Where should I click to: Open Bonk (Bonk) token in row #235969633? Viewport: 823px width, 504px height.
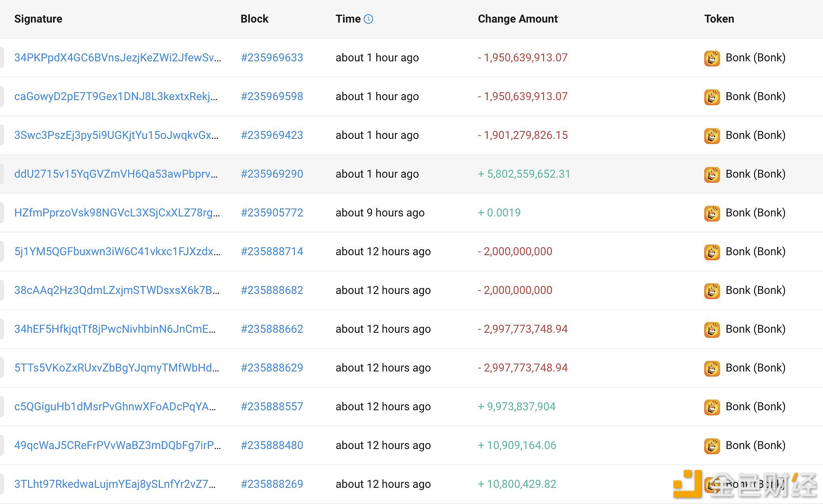[x=755, y=58]
